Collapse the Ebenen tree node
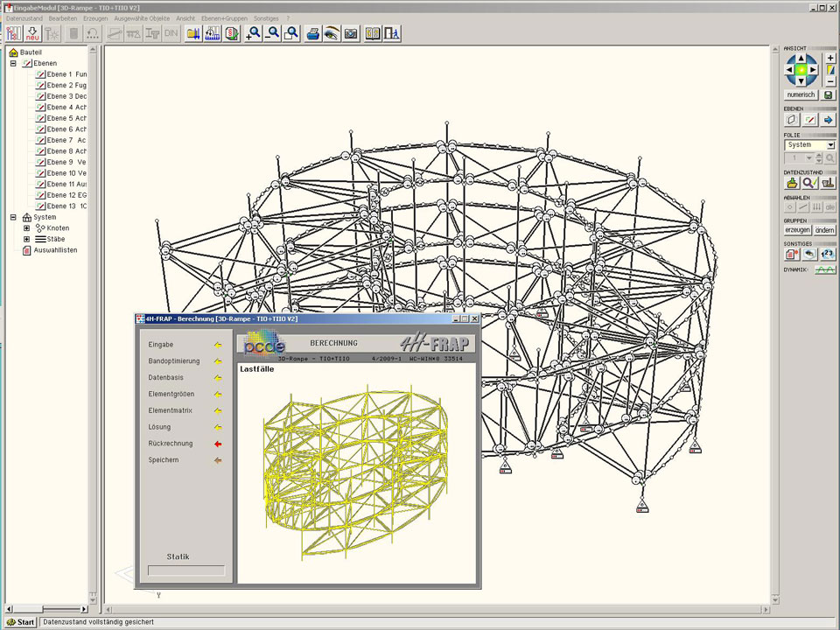 pos(13,64)
